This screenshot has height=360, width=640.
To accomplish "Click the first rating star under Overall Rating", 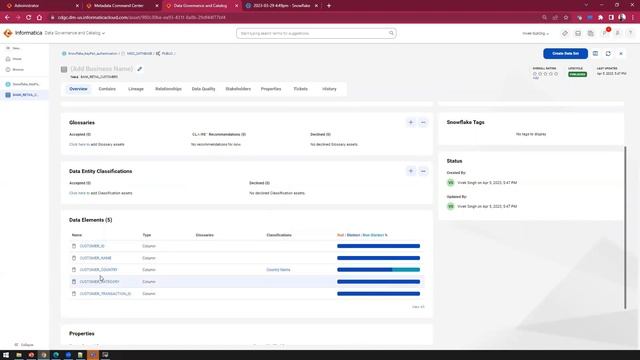I will [535, 74].
